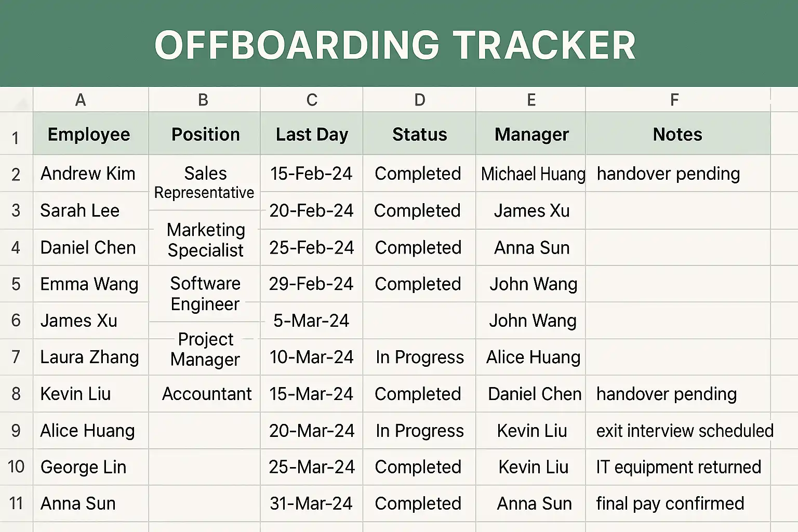Select the Andrew Kim cell

(x=88, y=174)
